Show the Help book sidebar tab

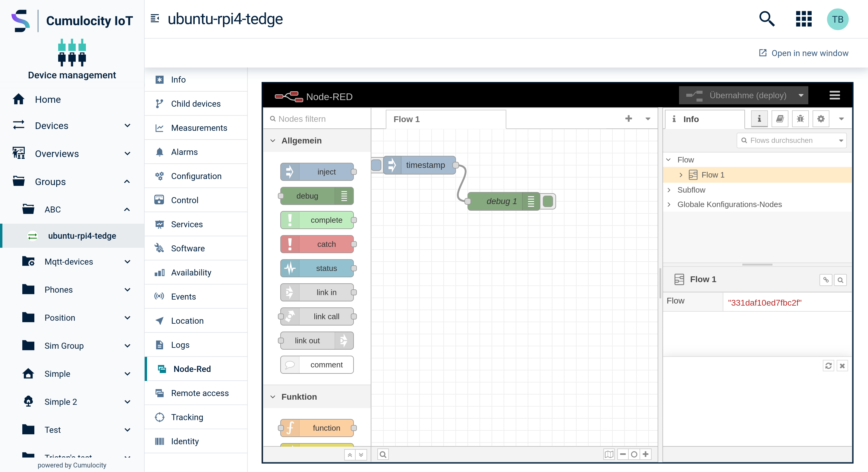[780, 119]
